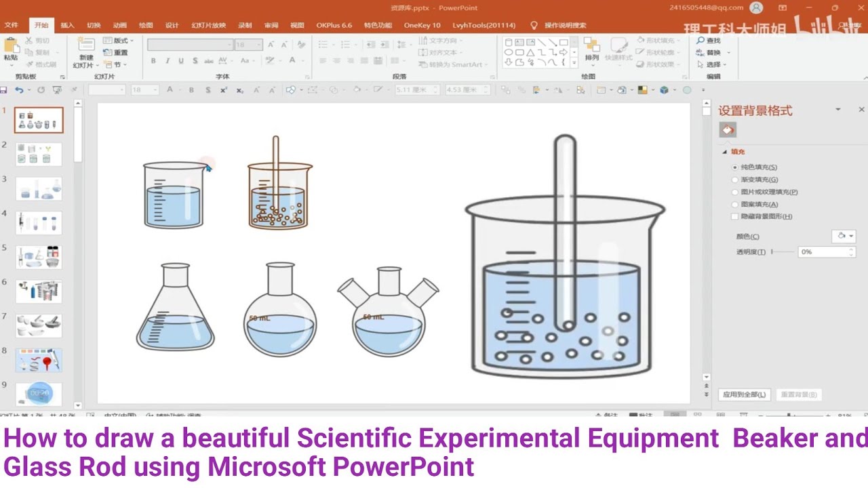Viewport: 868px width, 488px height.
Task: Switch to the Design (设计) tab
Action: click(x=172, y=25)
